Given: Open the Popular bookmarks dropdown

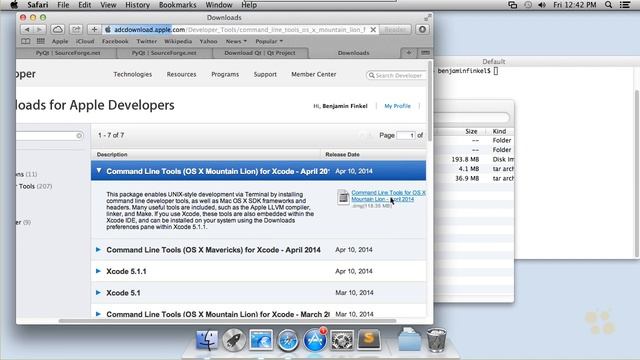Looking at the screenshot, I should [x=269, y=41].
